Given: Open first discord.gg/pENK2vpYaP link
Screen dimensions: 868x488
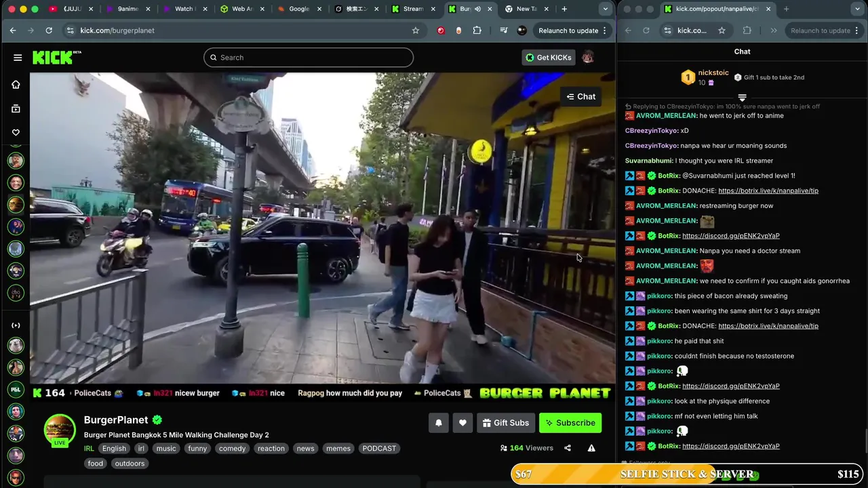Looking at the screenshot, I should (x=731, y=236).
